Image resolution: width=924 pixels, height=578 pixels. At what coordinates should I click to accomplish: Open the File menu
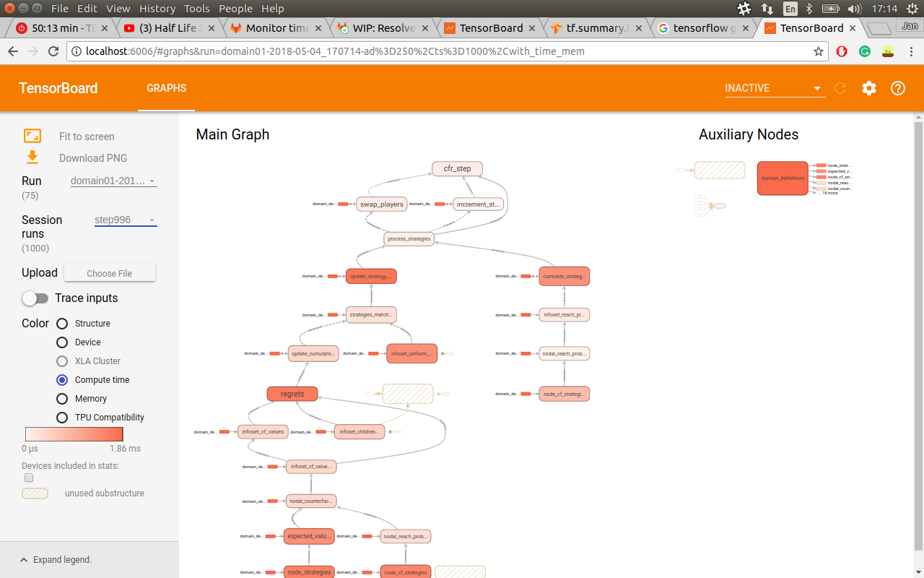(x=60, y=9)
